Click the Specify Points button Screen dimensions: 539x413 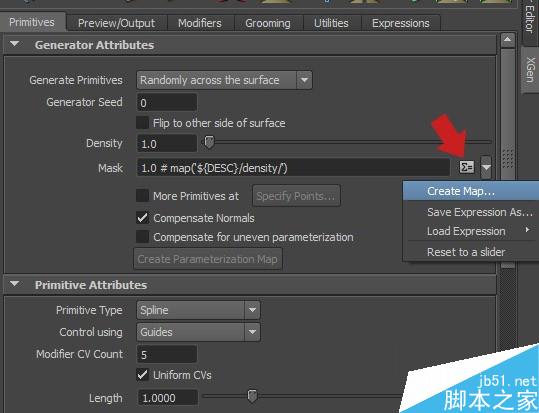click(x=296, y=196)
